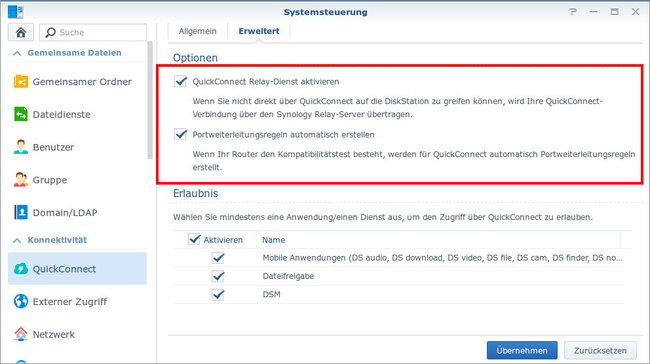Viewport: 650px width, 364px height.
Task: Maximize the Systemsteuerung window
Action: click(614, 12)
